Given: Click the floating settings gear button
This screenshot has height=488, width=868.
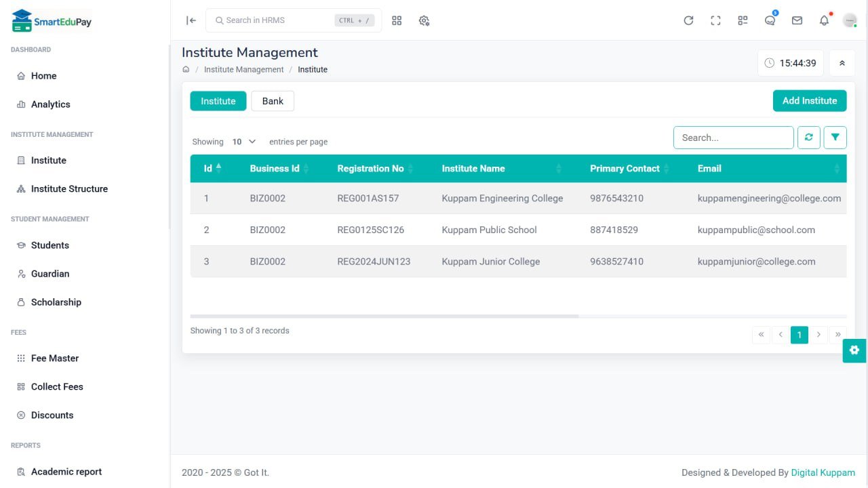Looking at the screenshot, I should coord(854,350).
